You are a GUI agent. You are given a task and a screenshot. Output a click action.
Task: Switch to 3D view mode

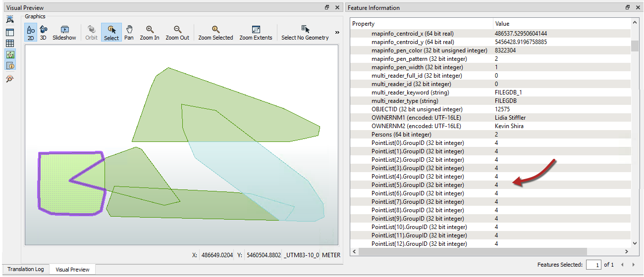click(x=43, y=33)
